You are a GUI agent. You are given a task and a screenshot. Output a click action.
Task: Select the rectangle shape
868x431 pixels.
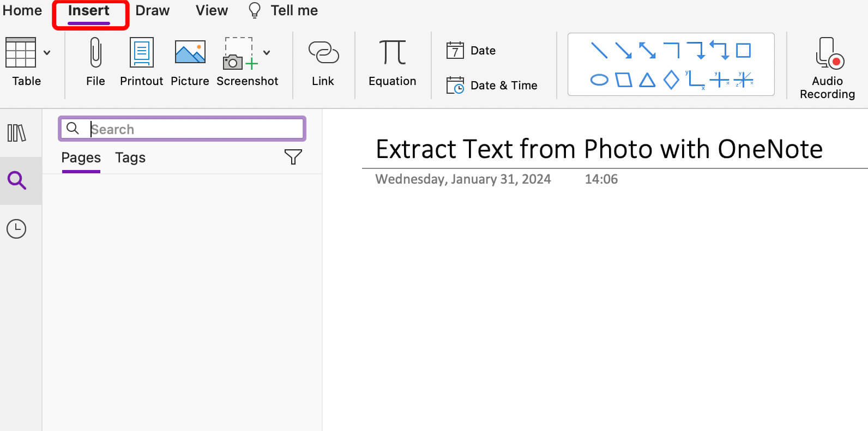[x=743, y=50]
